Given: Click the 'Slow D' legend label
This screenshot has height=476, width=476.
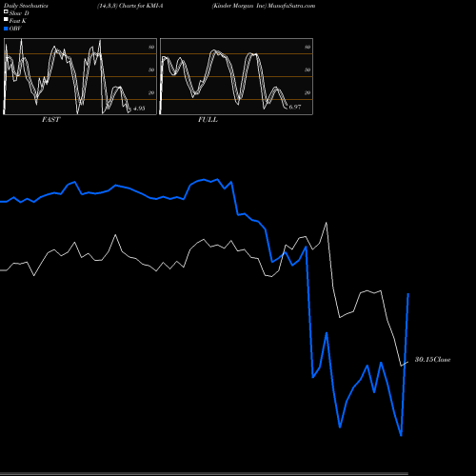Looking at the screenshot, I should coord(19,13).
